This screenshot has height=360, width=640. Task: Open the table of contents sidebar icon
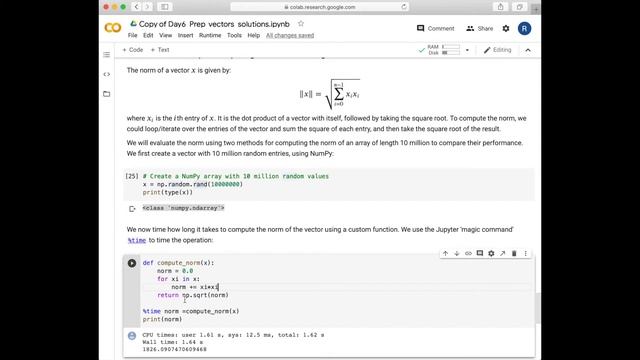(x=107, y=55)
